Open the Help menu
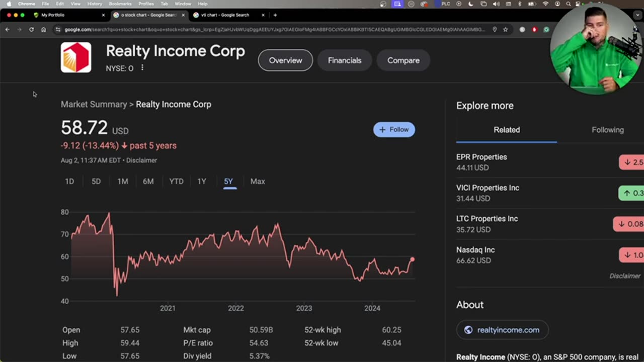 tap(202, 4)
